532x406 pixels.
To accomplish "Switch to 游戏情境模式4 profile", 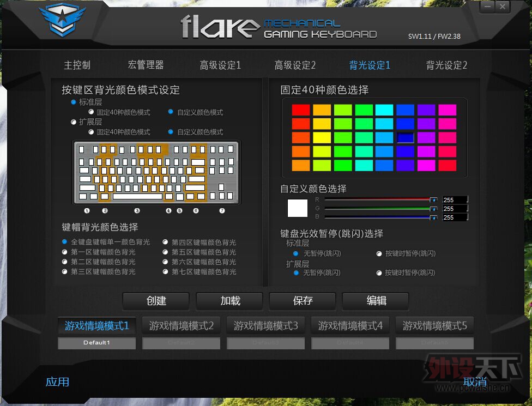I will pyautogui.click(x=350, y=325).
